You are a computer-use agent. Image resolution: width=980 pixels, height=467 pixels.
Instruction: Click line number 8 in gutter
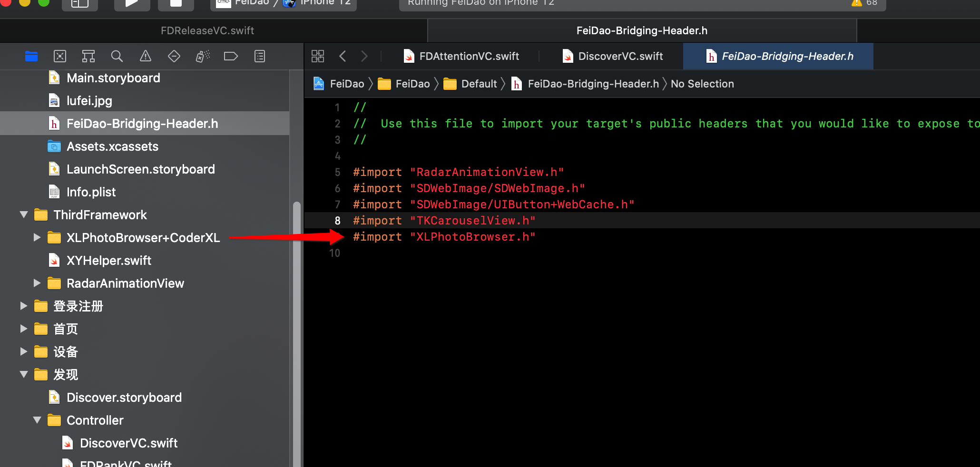[337, 221]
